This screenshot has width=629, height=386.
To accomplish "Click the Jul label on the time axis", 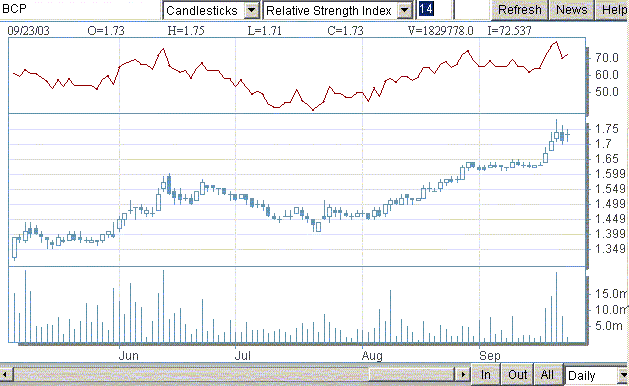I will pyautogui.click(x=243, y=356).
